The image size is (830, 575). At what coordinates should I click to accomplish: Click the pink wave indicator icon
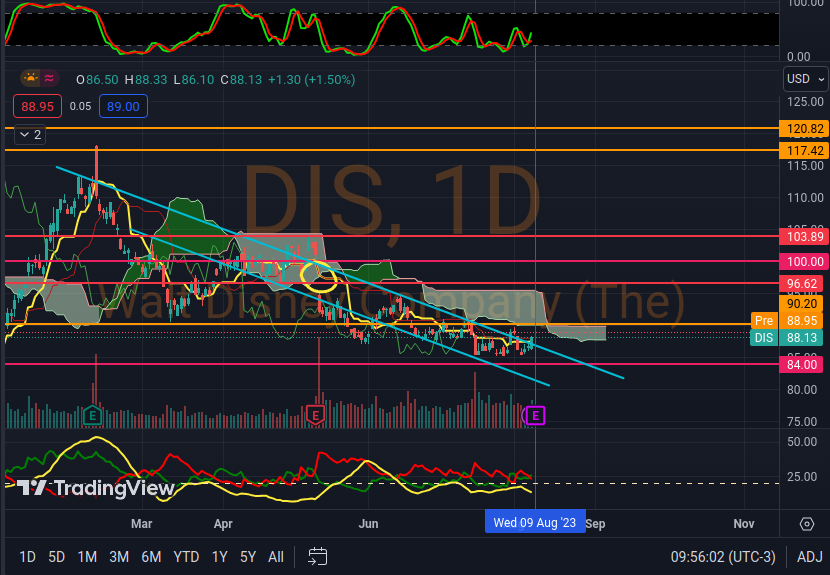(49, 79)
